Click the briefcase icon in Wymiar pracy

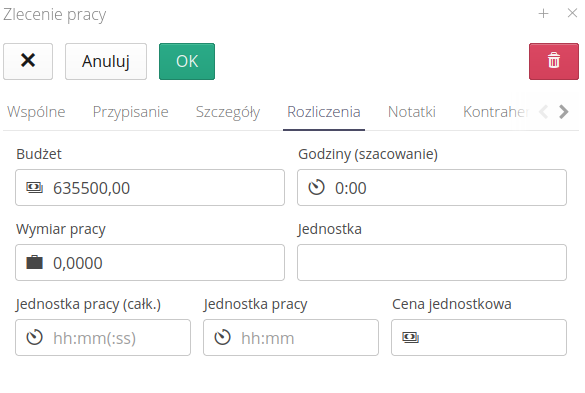35,262
